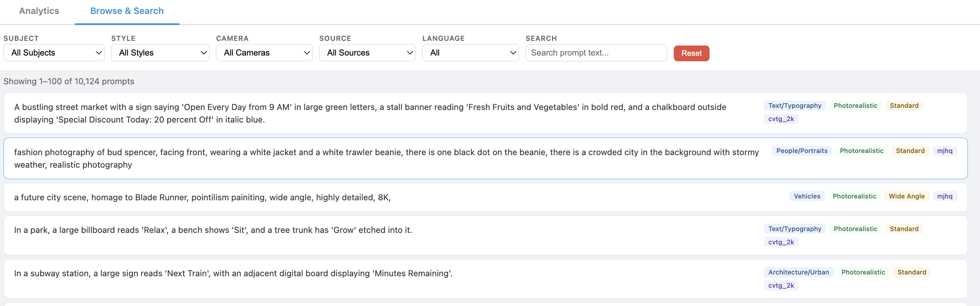Click the Architecture/Urban tag on subway prompt
This screenshot has height=306, width=980.
[798, 272]
